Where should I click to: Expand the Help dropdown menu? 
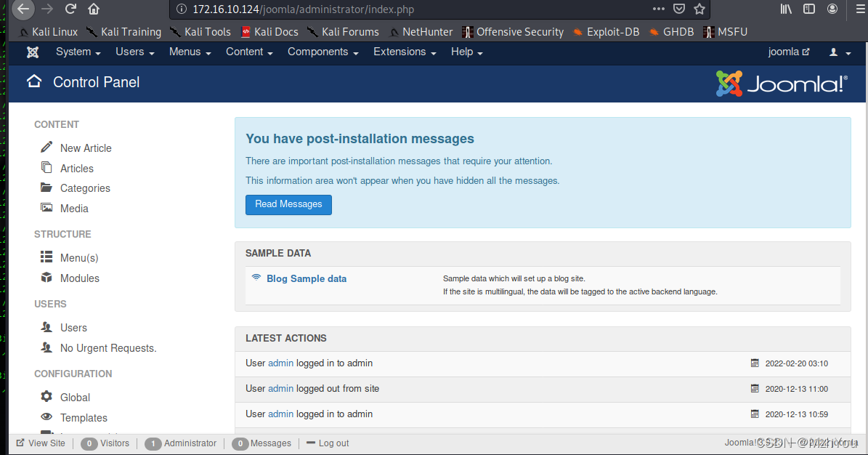coord(466,52)
